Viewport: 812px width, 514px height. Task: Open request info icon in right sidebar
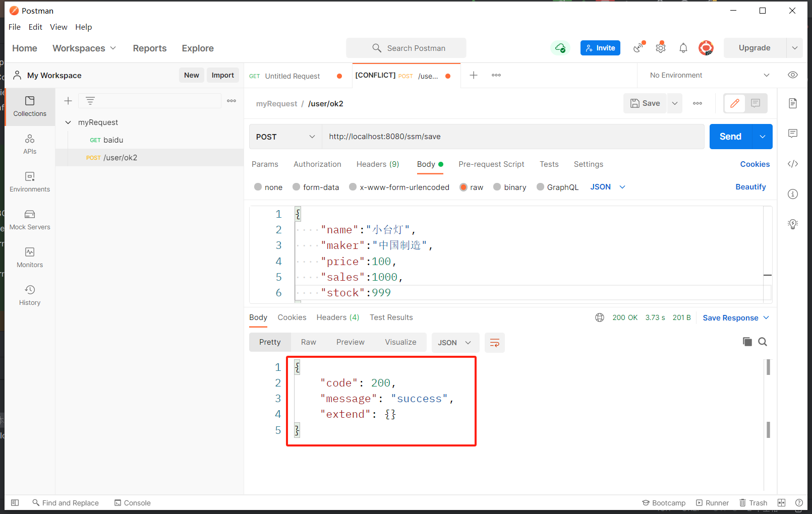tap(793, 194)
